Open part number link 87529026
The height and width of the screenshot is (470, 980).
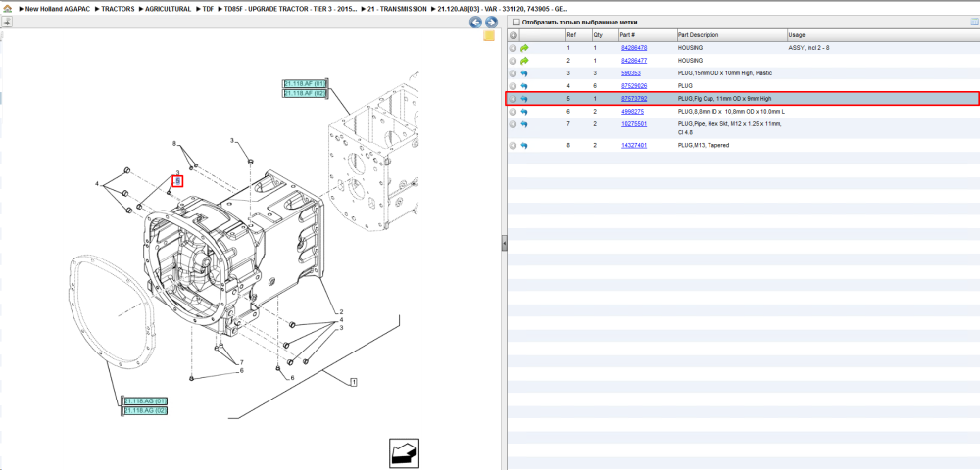(x=634, y=86)
